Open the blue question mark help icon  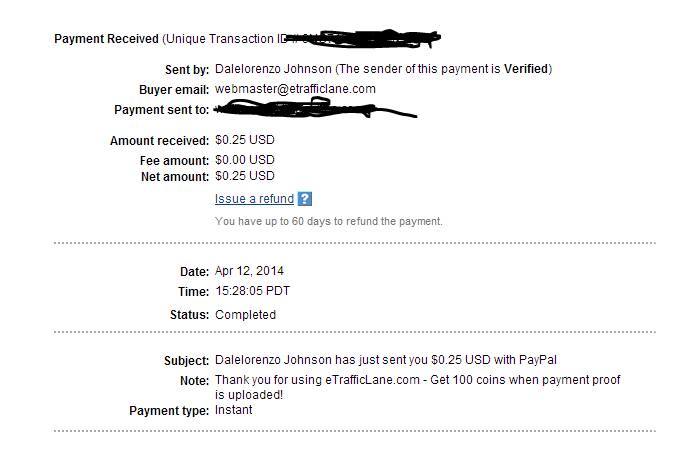[305, 199]
